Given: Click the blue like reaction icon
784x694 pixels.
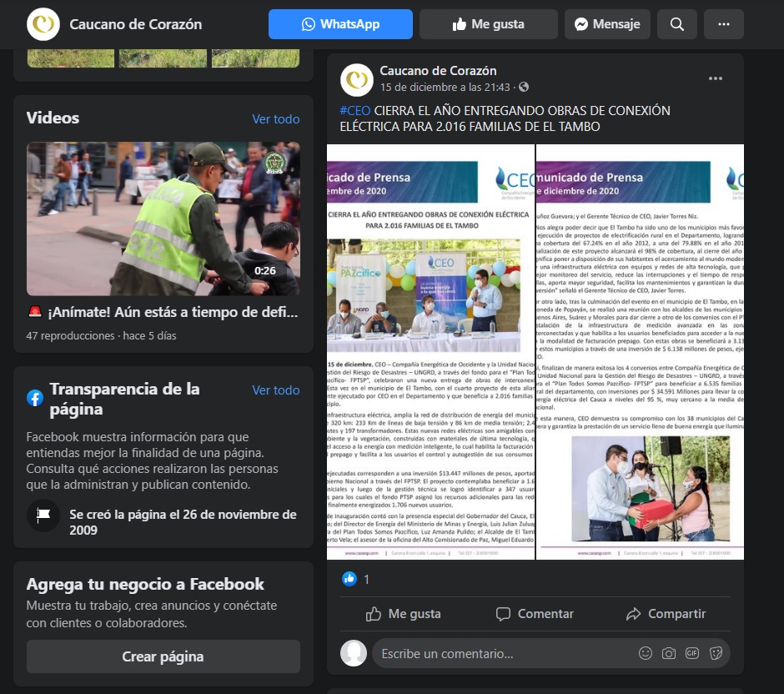Looking at the screenshot, I should [x=349, y=579].
